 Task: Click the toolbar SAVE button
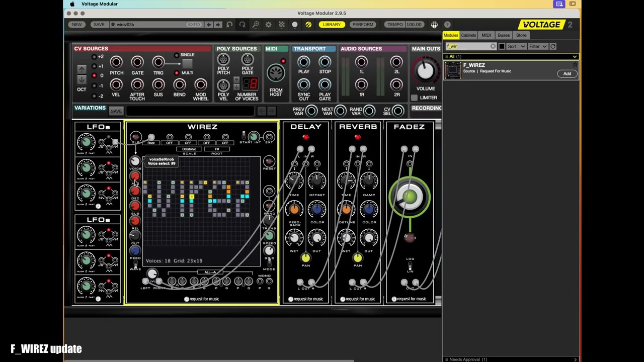point(99,25)
